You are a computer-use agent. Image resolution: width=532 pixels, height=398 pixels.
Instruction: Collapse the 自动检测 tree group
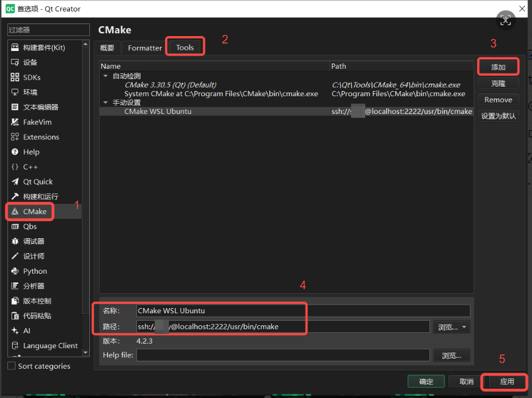coord(105,76)
